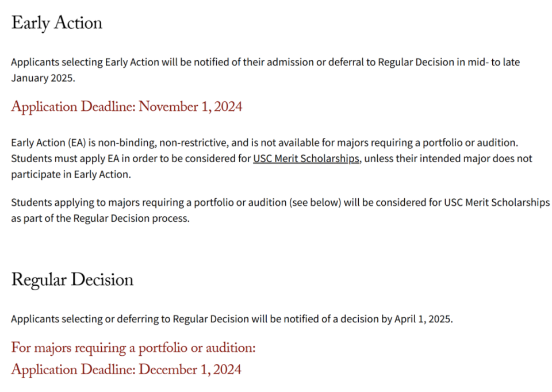This screenshot has width=552, height=392.
Task: Click "Application Deadline:" label above Early Action details
Action: pyautogui.click(x=73, y=107)
